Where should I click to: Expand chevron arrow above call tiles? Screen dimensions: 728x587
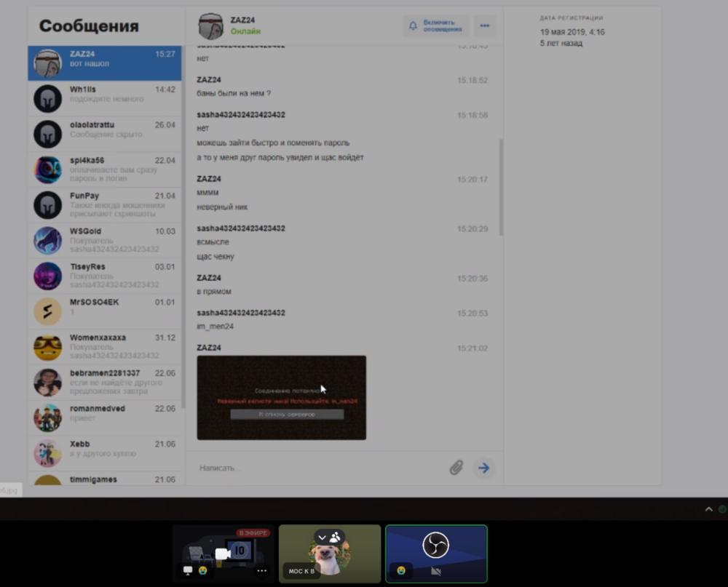(708, 509)
